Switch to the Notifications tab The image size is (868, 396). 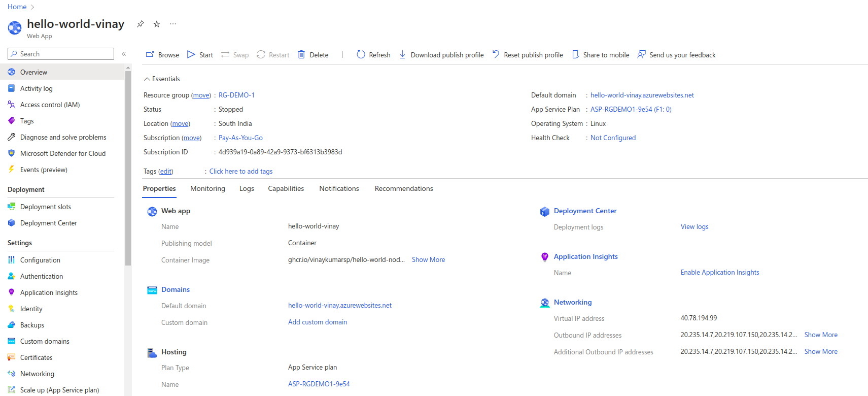(x=339, y=188)
